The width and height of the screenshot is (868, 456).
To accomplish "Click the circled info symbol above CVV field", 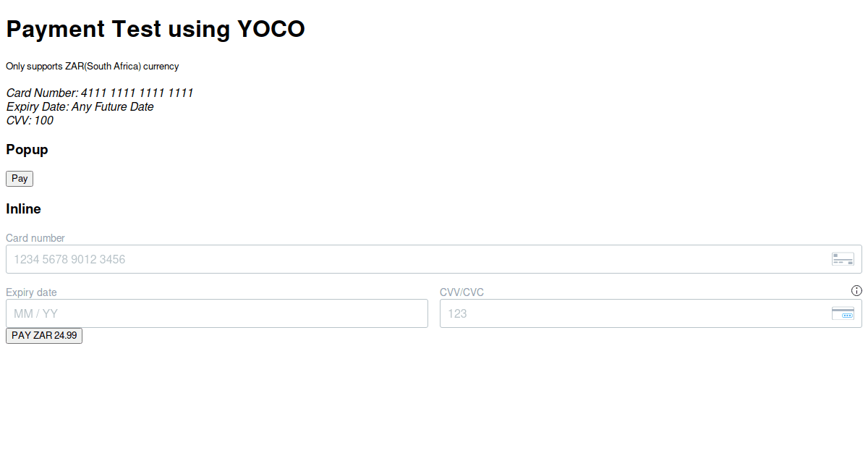I will click(857, 291).
